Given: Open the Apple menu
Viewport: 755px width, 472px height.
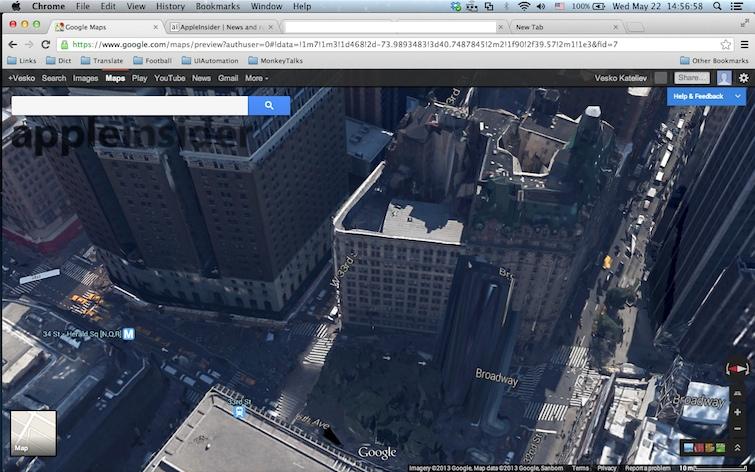Looking at the screenshot, I should (x=16, y=6).
